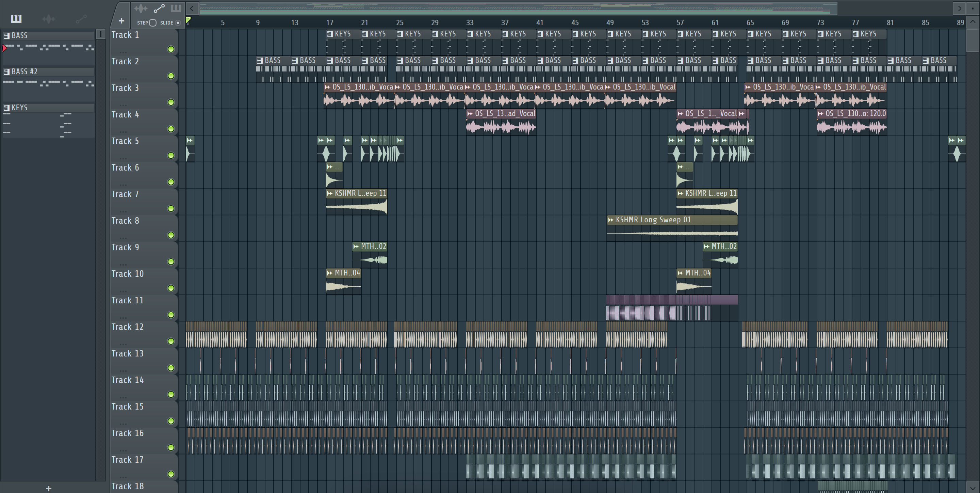Click bar 17 on the timeline ruler

[x=329, y=22]
